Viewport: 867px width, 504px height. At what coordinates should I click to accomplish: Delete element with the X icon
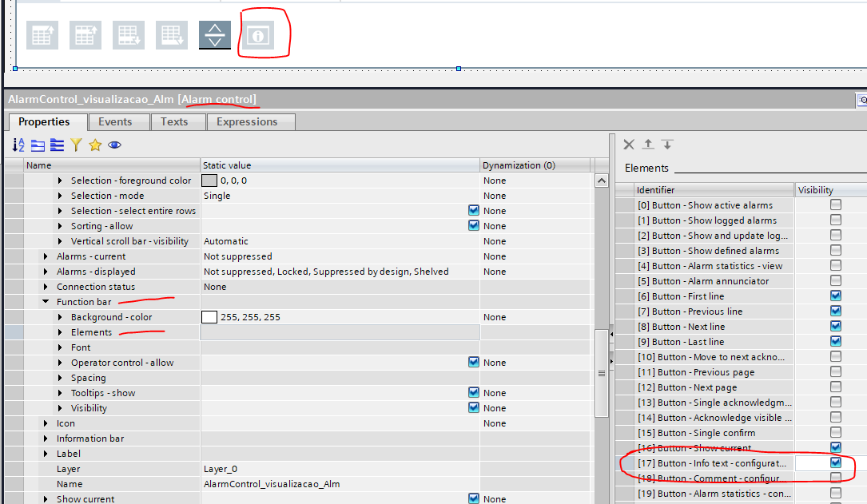click(x=629, y=144)
